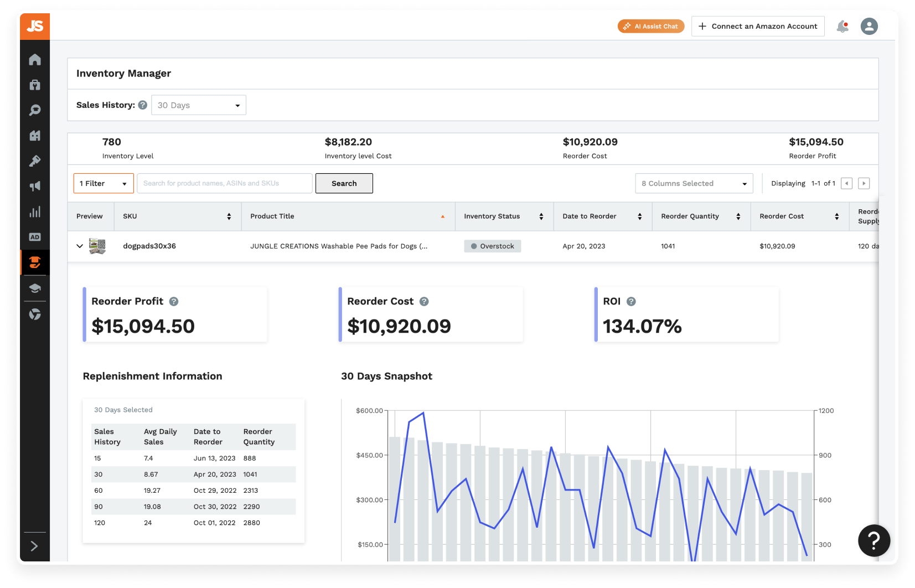Click the 30 Days Snapshot heading
Viewport: 915px width, 588px height.
coord(387,376)
